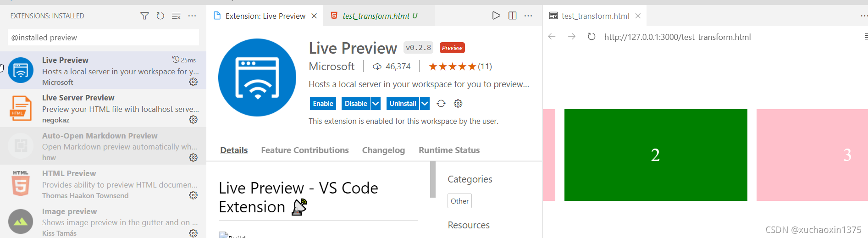The height and width of the screenshot is (238, 868).
Task: Open editor group more actions menu
Action: click(528, 16)
